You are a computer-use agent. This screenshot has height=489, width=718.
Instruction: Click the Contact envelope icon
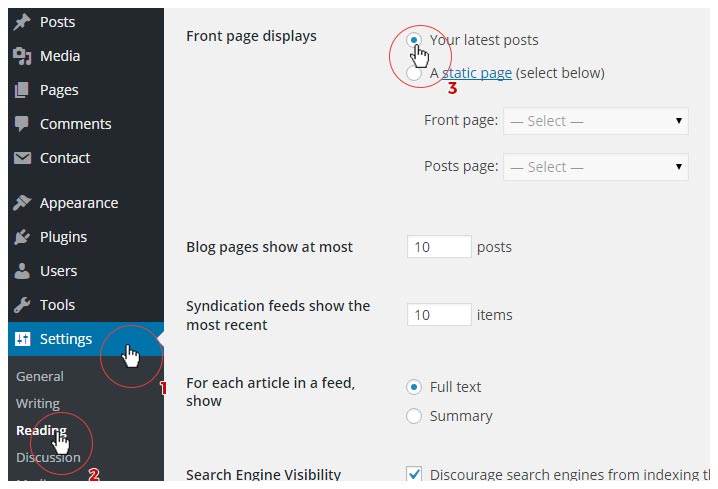pyautogui.click(x=22, y=158)
